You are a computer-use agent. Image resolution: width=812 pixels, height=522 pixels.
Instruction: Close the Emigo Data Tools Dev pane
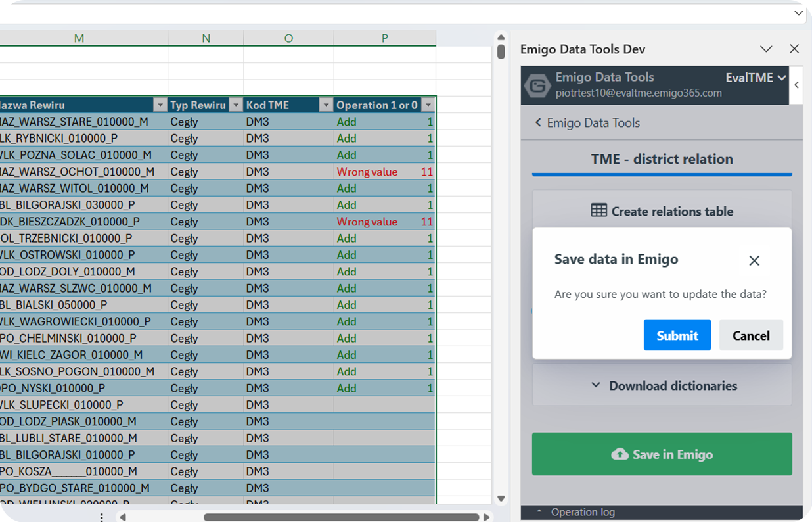[794, 49]
